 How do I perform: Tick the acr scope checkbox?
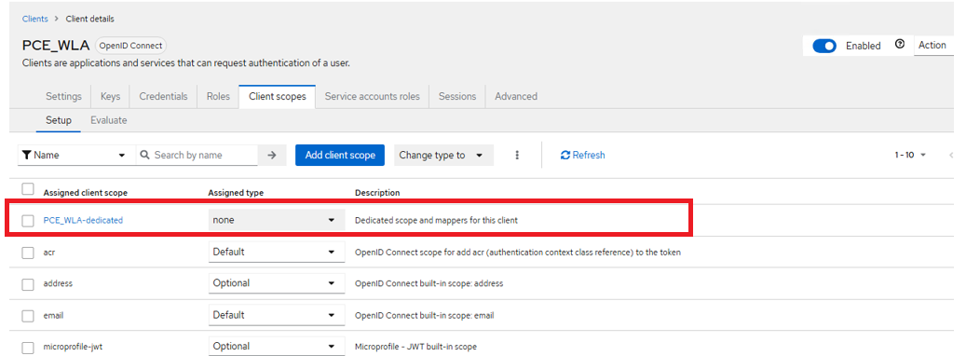tap(28, 253)
